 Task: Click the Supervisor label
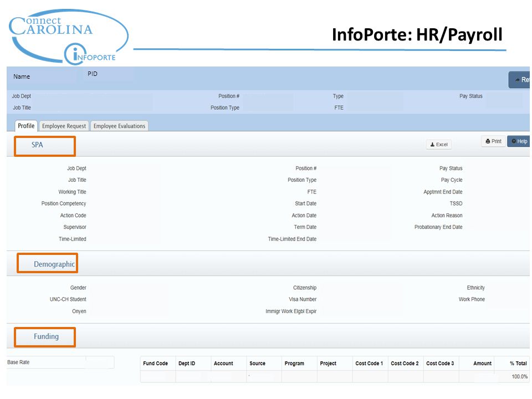click(75, 227)
